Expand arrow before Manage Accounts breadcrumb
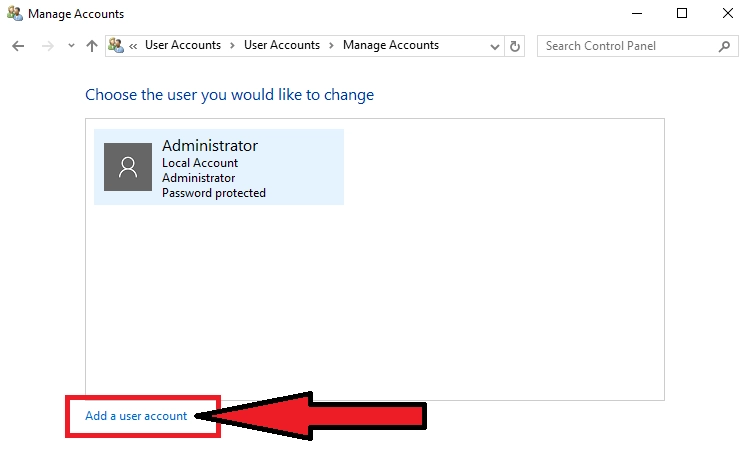 pyautogui.click(x=331, y=45)
